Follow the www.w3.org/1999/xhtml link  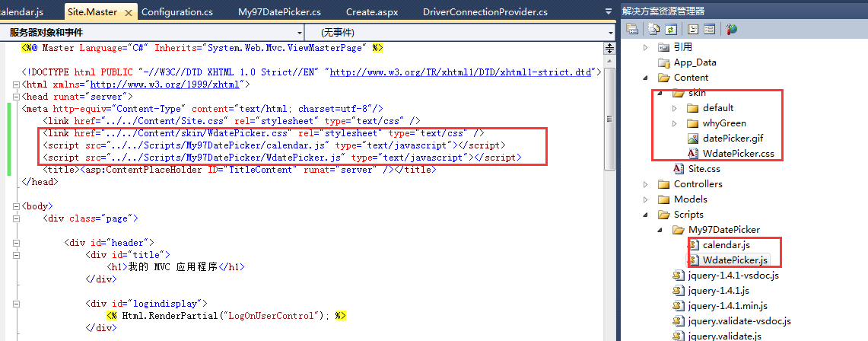(x=164, y=84)
